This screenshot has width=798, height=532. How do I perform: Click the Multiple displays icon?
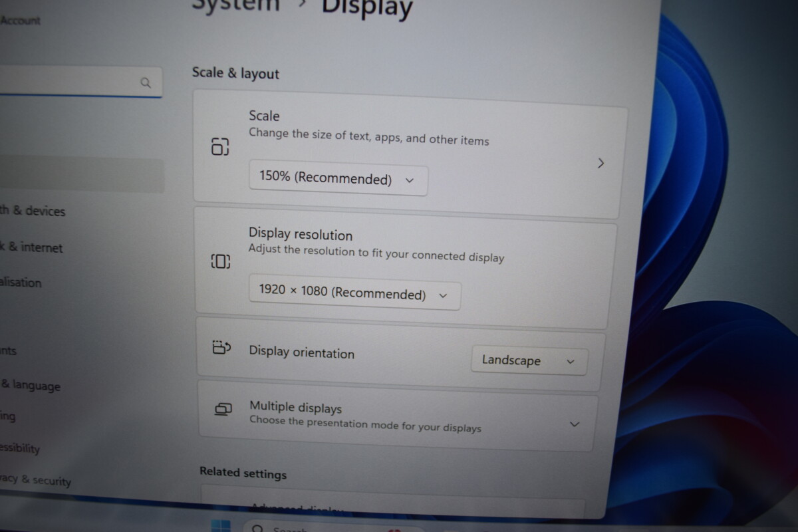pos(223,410)
